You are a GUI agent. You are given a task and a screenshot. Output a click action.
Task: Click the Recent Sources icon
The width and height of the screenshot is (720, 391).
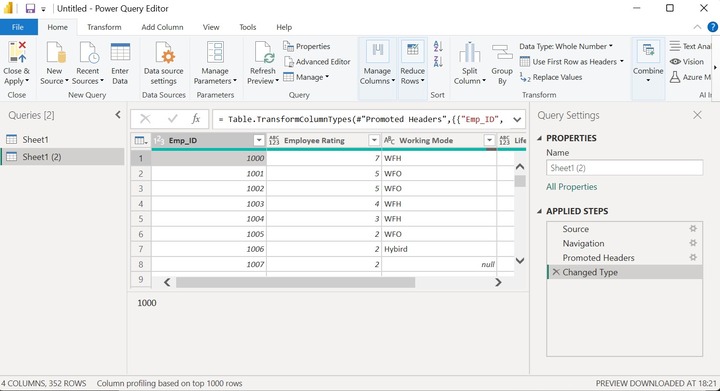pos(88,52)
